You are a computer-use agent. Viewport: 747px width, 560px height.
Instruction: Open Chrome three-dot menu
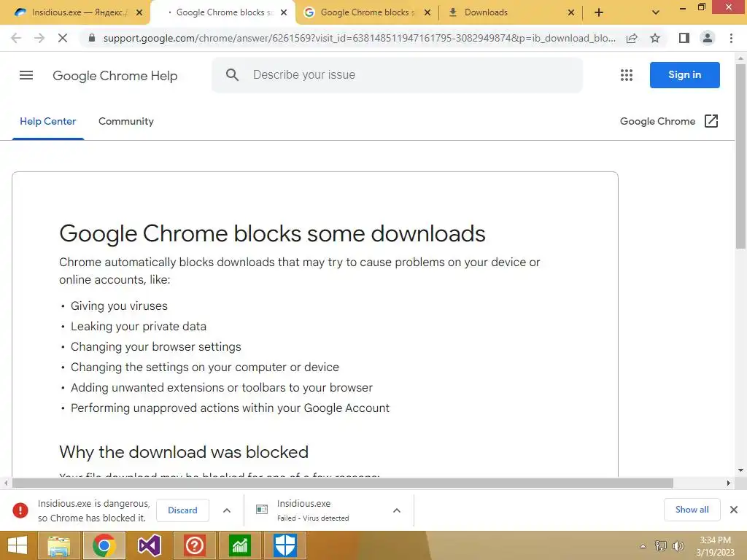(731, 38)
